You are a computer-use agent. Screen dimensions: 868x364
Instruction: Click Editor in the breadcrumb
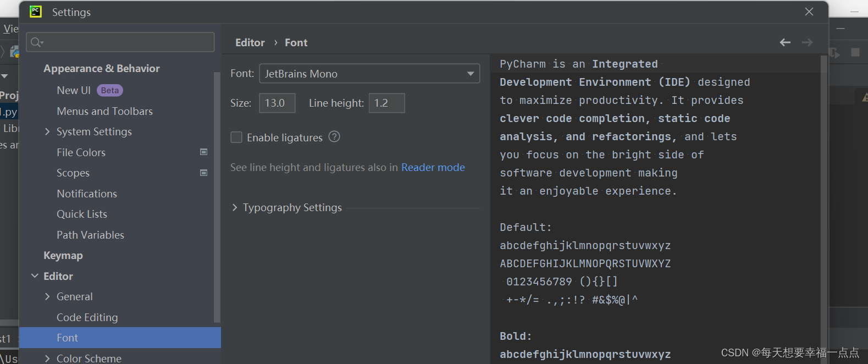(x=250, y=42)
